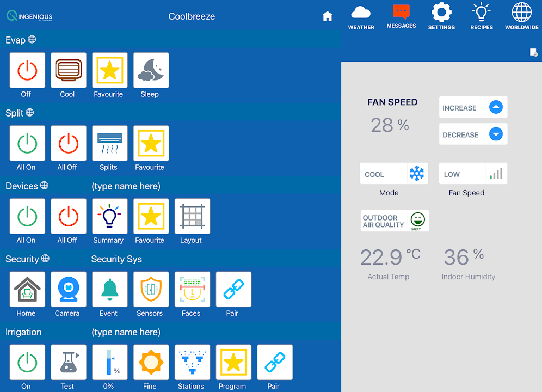Image resolution: width=542 pixels, height=392 pixels.
Task: Open the Security Camera icon
Action: coord(69,289)
